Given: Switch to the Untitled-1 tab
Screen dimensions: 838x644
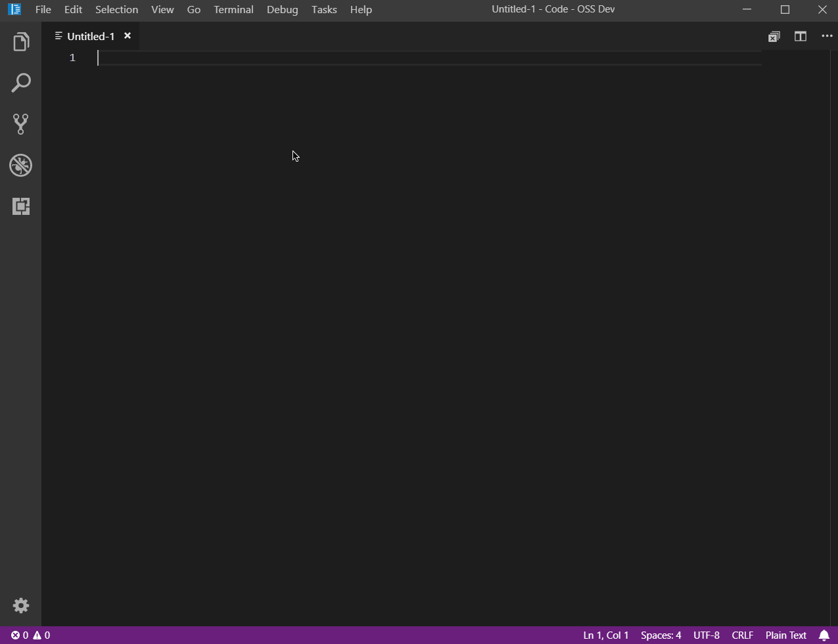Looking at the screenshot, I should pos(91,36).
